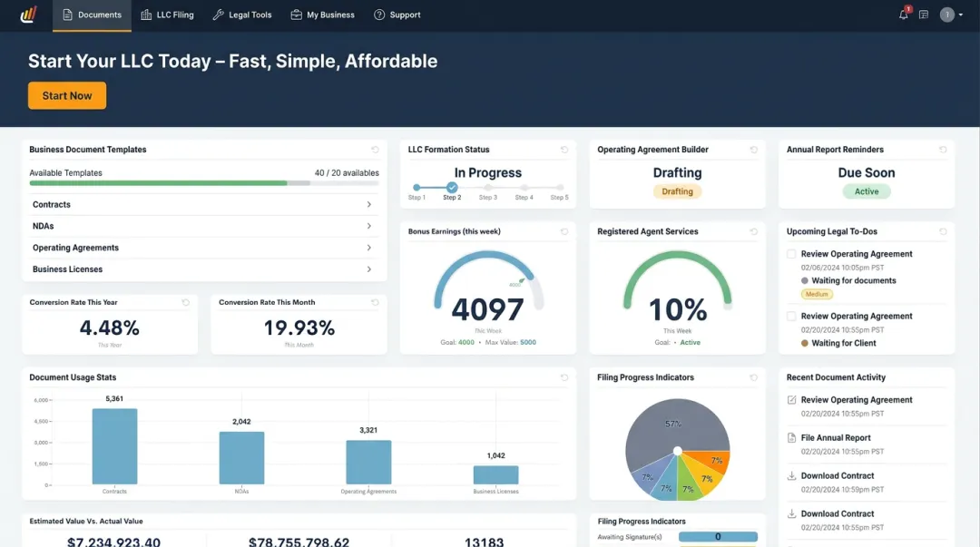Refresh Annual Report Reminders widget
This screenshot has width=980, height=547.
(x=943, y=150)
